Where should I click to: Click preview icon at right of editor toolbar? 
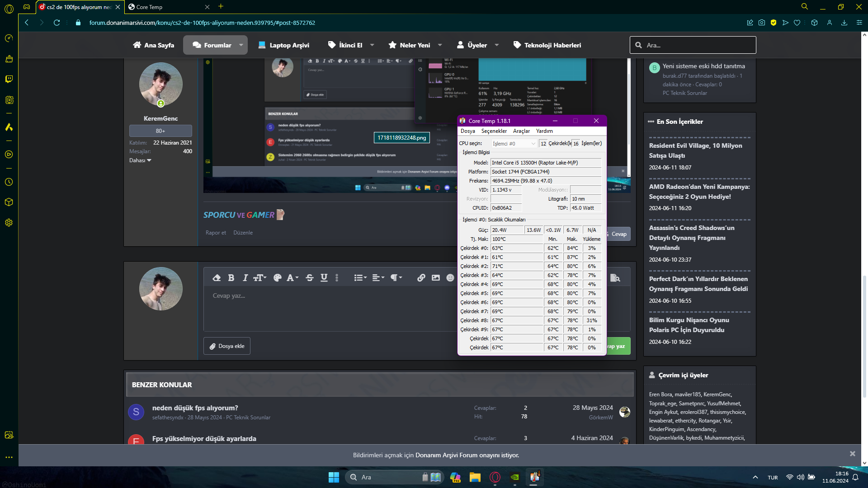coord(615,277)
